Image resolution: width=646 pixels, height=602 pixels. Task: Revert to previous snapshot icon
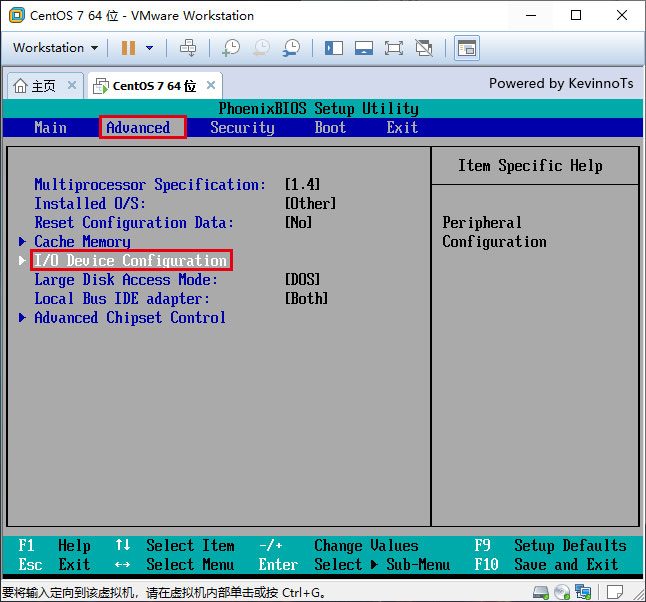click(261, 48)
